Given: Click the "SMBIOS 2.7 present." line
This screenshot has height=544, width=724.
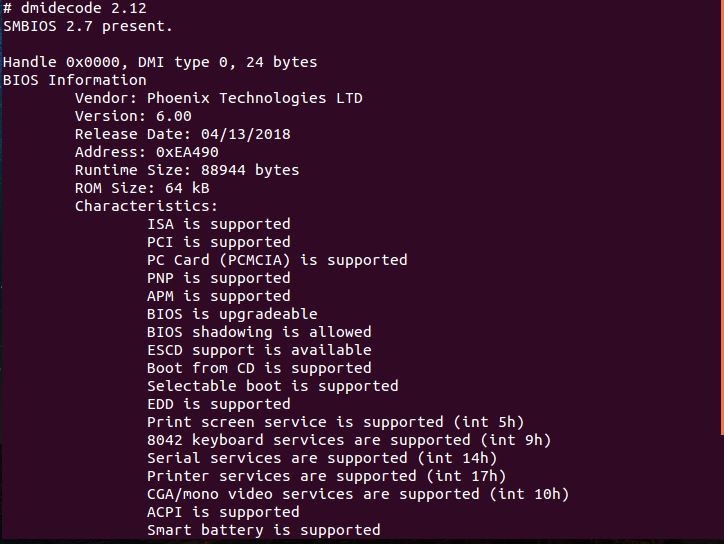Looking at the screenshot, I should point(88,26).
